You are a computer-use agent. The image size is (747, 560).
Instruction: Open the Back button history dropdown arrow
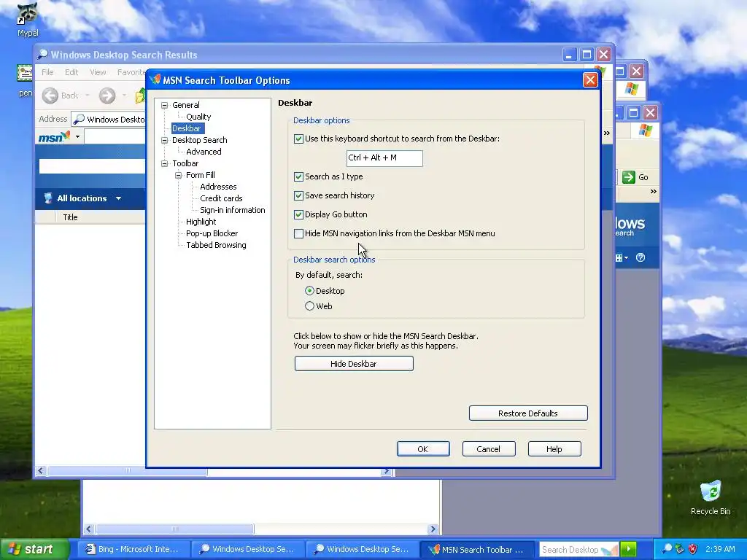click(88, 96)
